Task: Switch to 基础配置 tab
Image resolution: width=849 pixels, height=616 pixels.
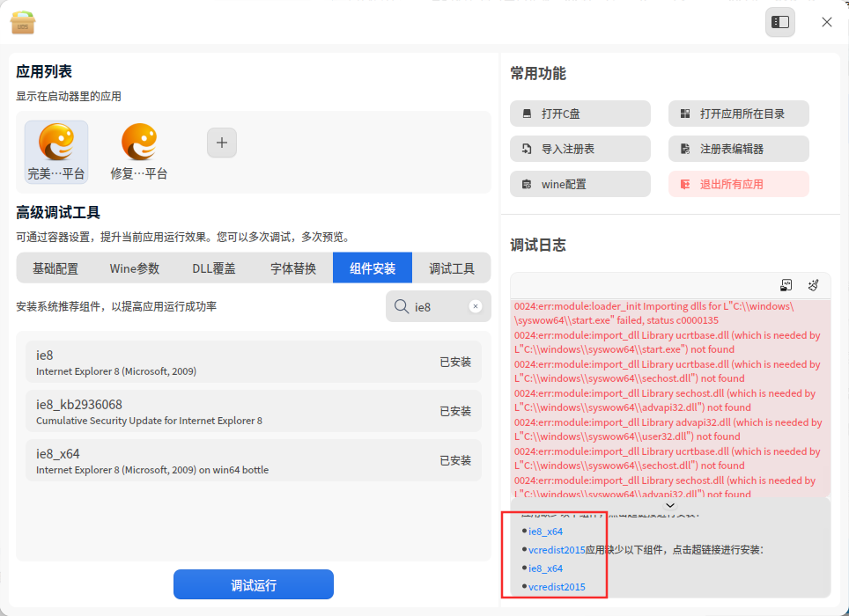Action: click(x=55, y=268)
